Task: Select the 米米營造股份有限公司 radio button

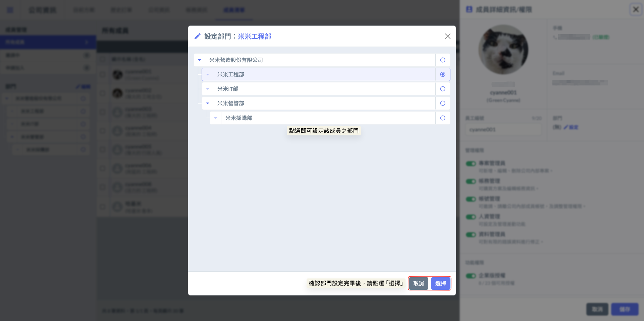Action: point(442,60)
